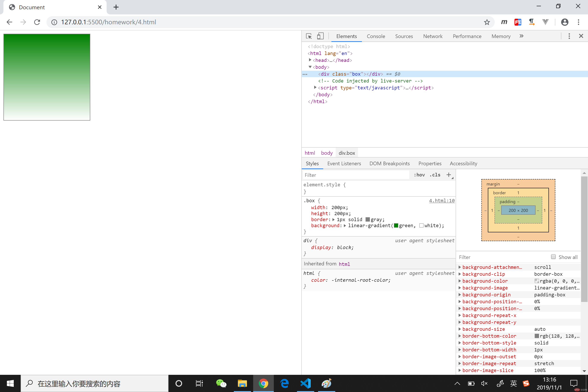Switch to the Performance panel

(x=467, y=36)
